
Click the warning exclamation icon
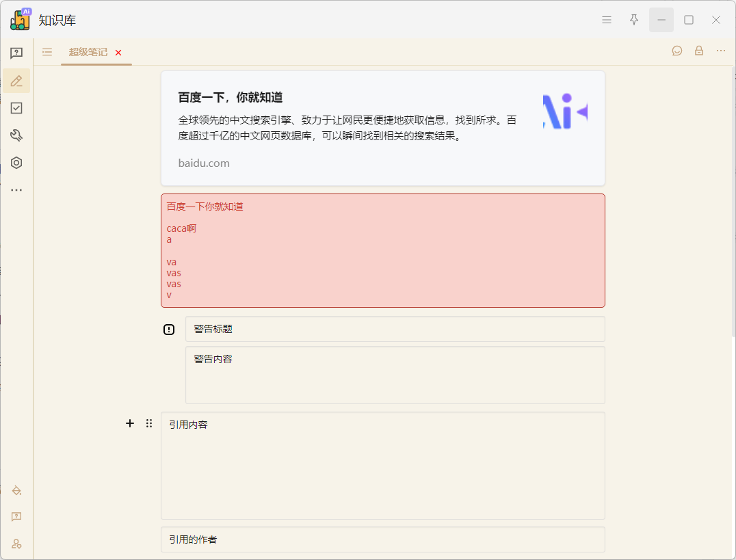[169, 330]
